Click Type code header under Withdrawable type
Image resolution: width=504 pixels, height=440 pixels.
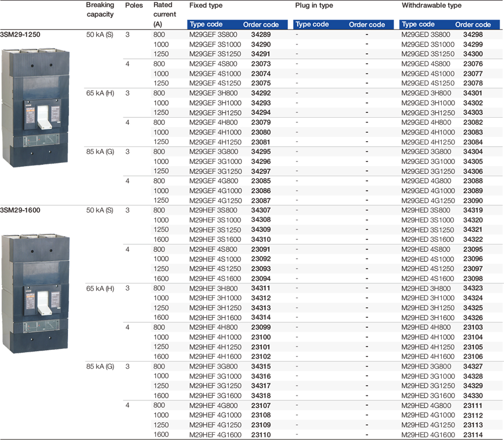click(418, 25)
